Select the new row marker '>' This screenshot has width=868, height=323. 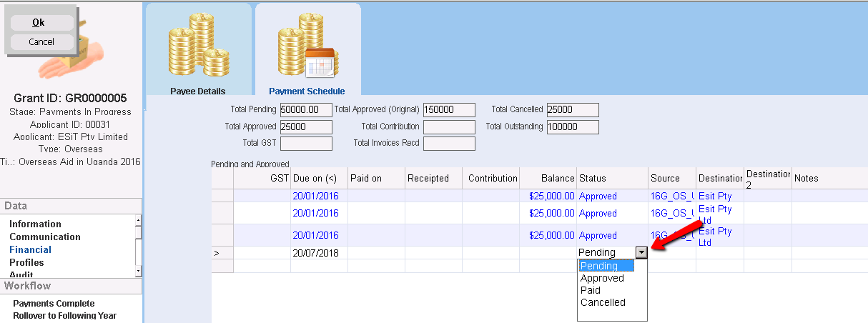tap(222, 253)
